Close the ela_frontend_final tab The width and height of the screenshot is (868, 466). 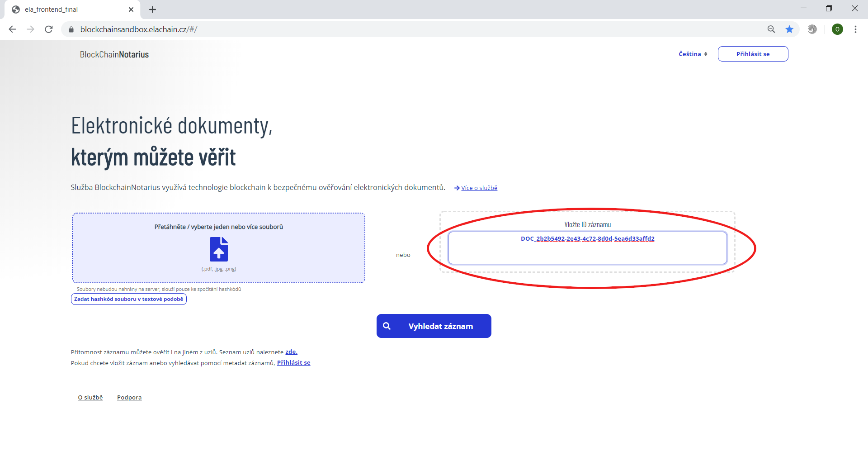click(131, 10)
